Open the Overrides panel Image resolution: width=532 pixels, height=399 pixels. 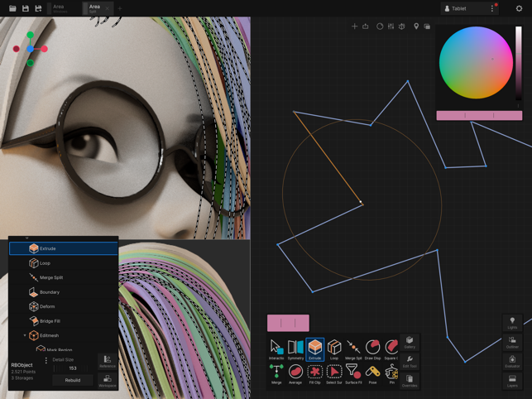(410, 381)
